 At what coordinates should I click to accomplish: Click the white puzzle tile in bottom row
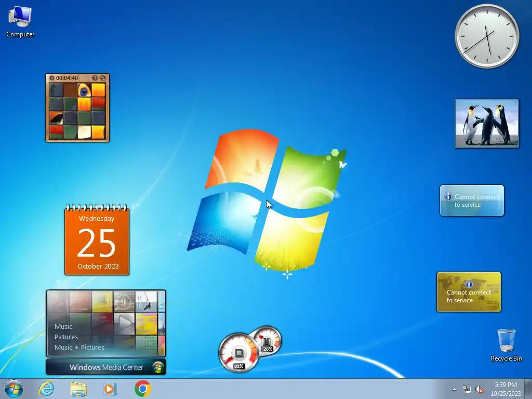click(84, 132)
